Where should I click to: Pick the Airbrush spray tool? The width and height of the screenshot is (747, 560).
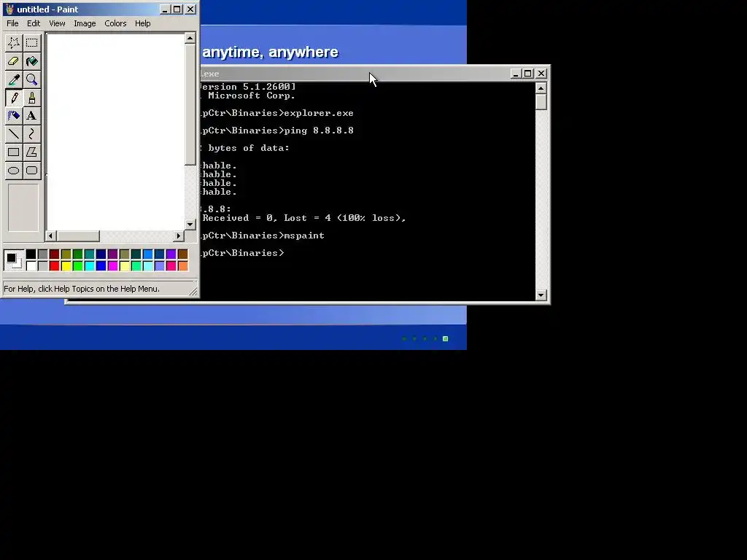click(x=13, y=116)
